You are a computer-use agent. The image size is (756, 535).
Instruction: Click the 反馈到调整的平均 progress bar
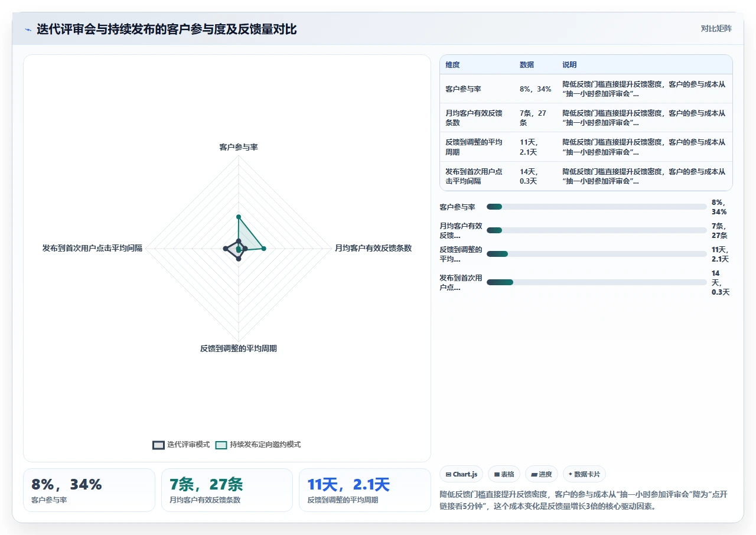[x=597, y=254]
